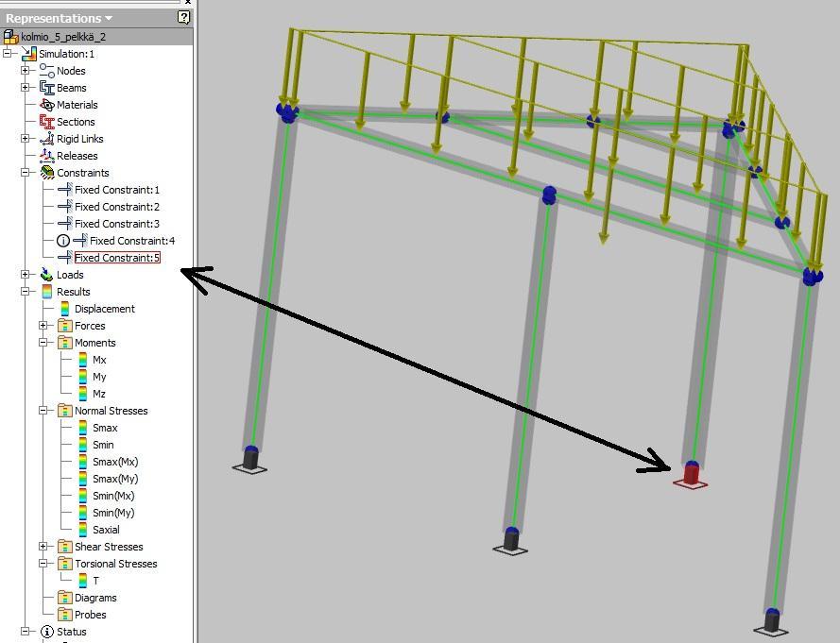Expand the Beams tree node
Viewport: 840px width, 643px height.
tap(26, 87)
